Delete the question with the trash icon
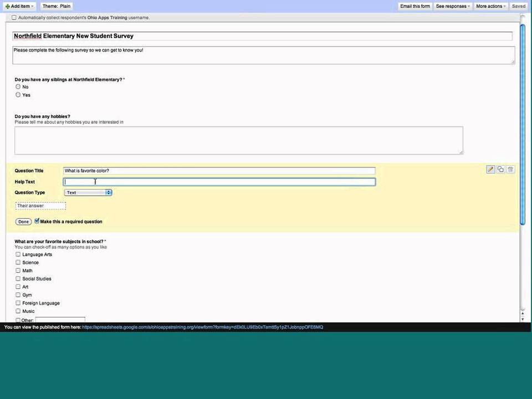The image size is (532, 399). [x=510, y=170]
